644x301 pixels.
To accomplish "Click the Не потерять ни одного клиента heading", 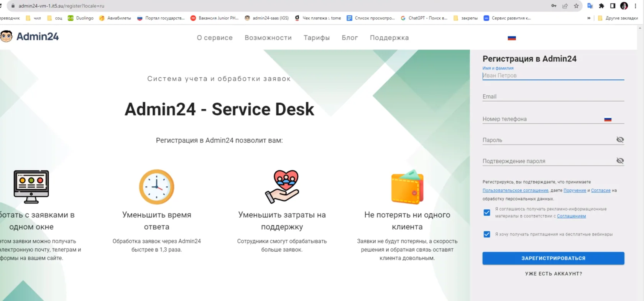I will (x=407, y=221).
